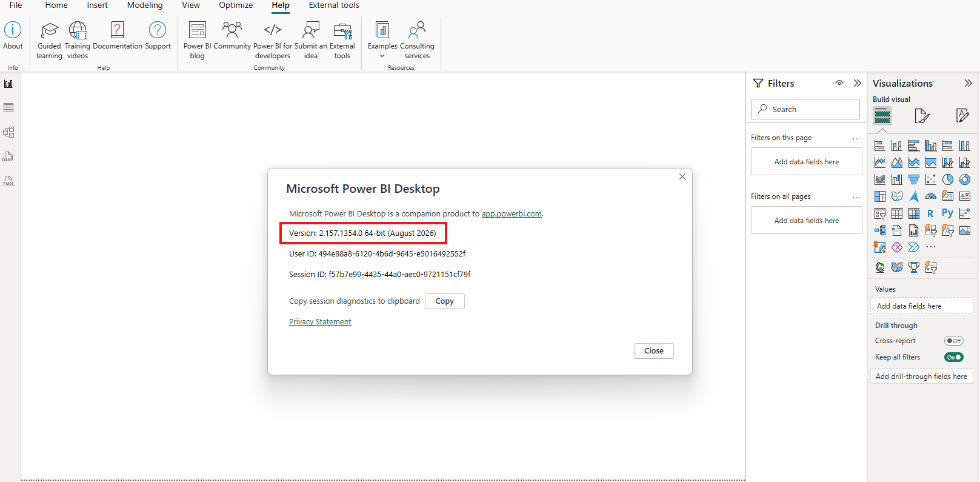
Task: Open the Privacy Statement link
Action: 320,322
